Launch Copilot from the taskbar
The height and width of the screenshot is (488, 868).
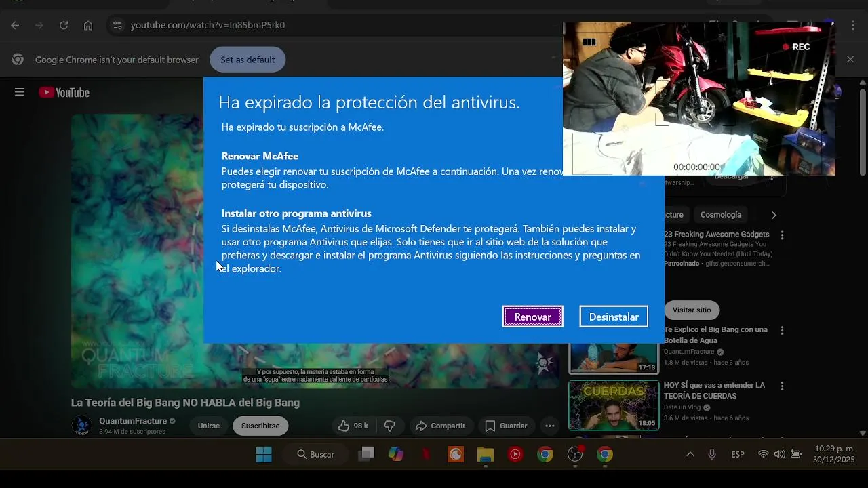point(396,454)
